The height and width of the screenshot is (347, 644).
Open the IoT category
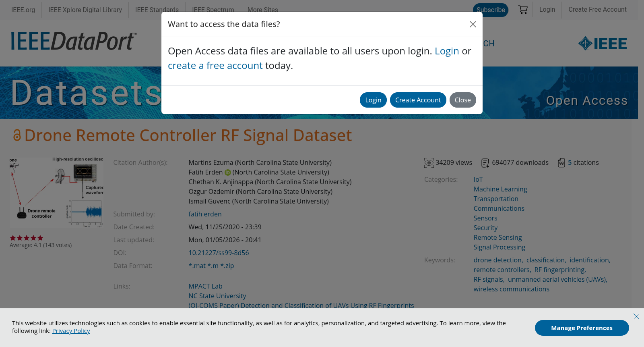(x=478, y=180)
